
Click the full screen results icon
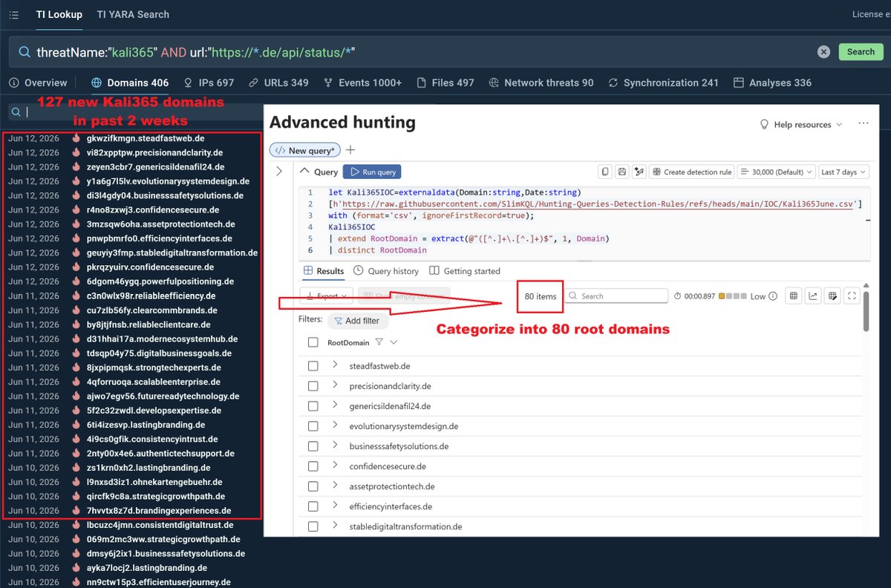click(852, 295)
